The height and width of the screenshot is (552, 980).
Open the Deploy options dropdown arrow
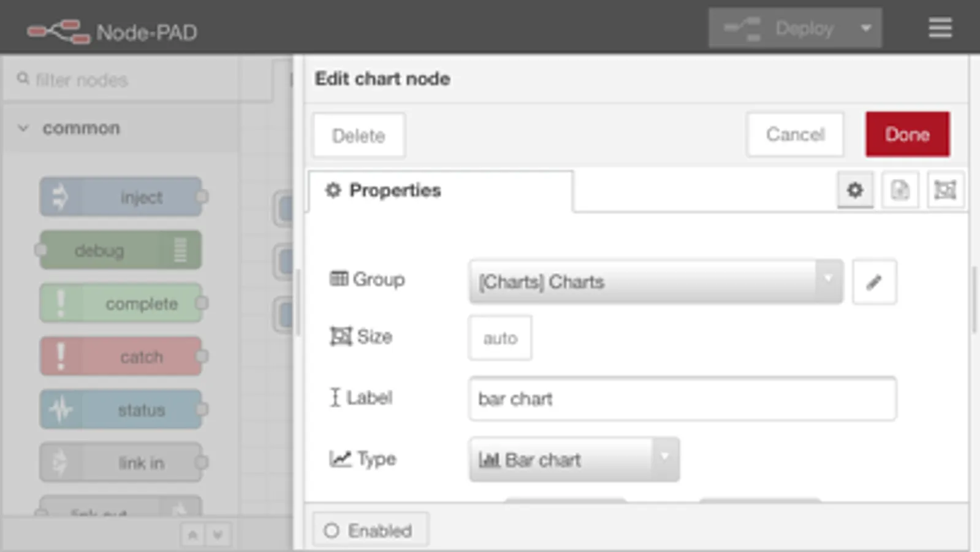point(866,28)
